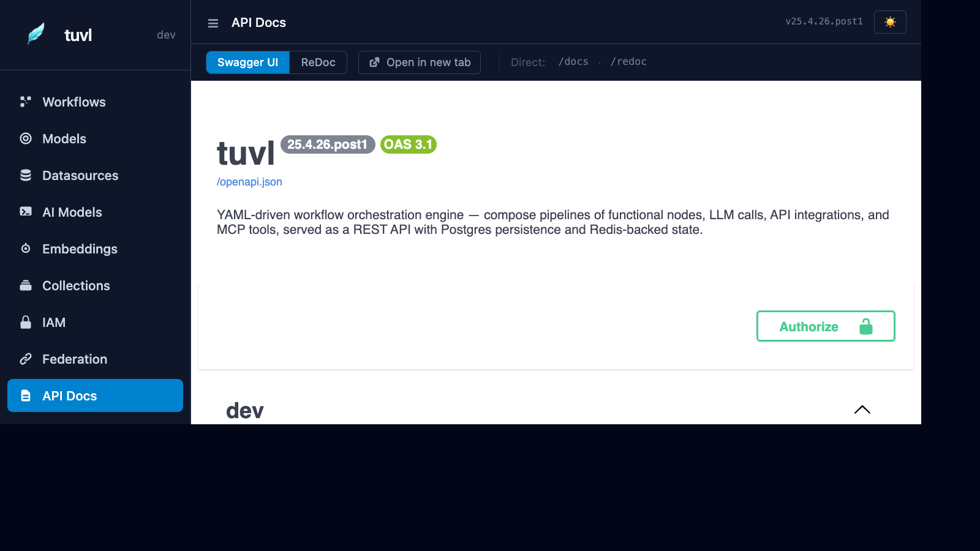Toggle the sidebar hamburger menu
Image resolution: width=980 pixels, height=551 pixels.
[213, 23]
